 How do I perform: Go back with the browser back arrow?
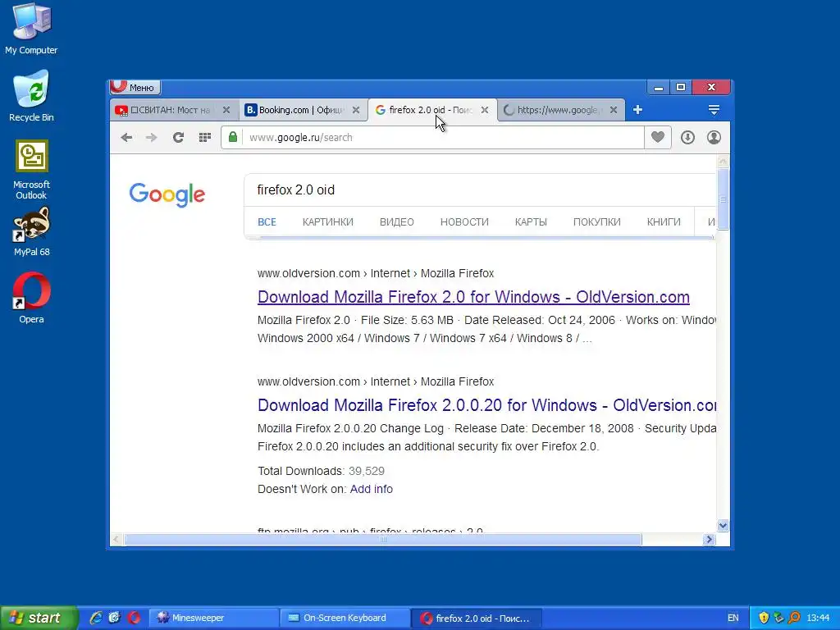point(126,138)
